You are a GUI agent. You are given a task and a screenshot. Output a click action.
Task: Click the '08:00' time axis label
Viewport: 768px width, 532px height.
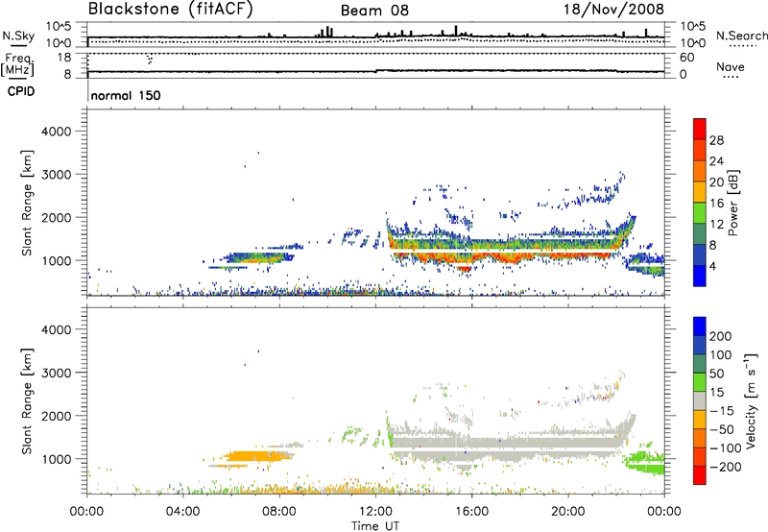tap(279, 512)
